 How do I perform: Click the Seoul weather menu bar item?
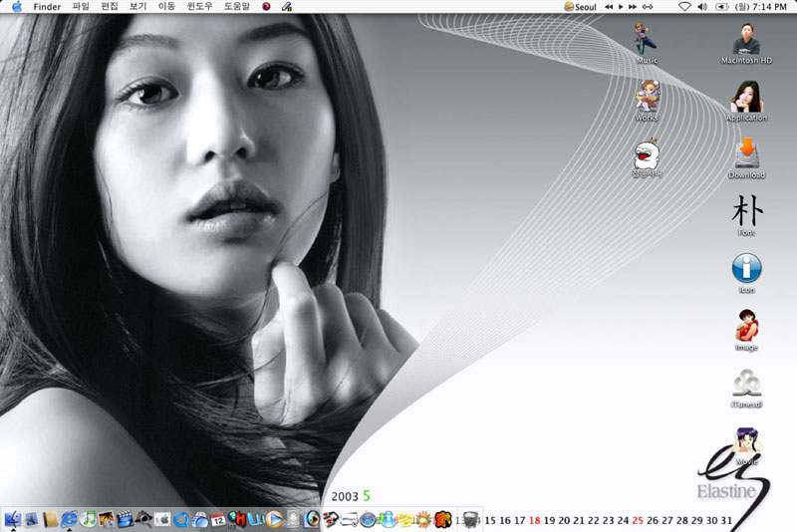tap(580, 7)
